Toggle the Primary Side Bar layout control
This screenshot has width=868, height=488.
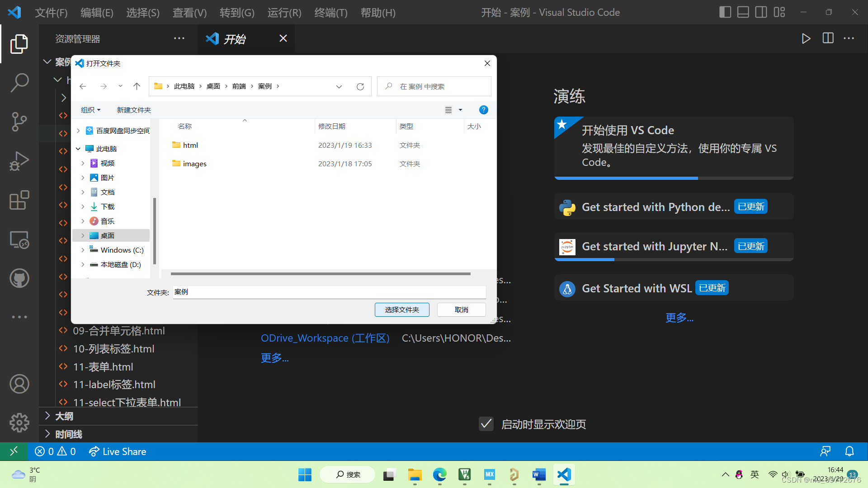(725, 12)
